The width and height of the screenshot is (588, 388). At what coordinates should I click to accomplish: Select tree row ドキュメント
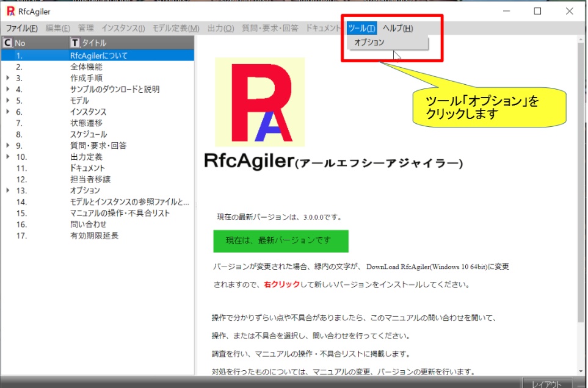98,168
